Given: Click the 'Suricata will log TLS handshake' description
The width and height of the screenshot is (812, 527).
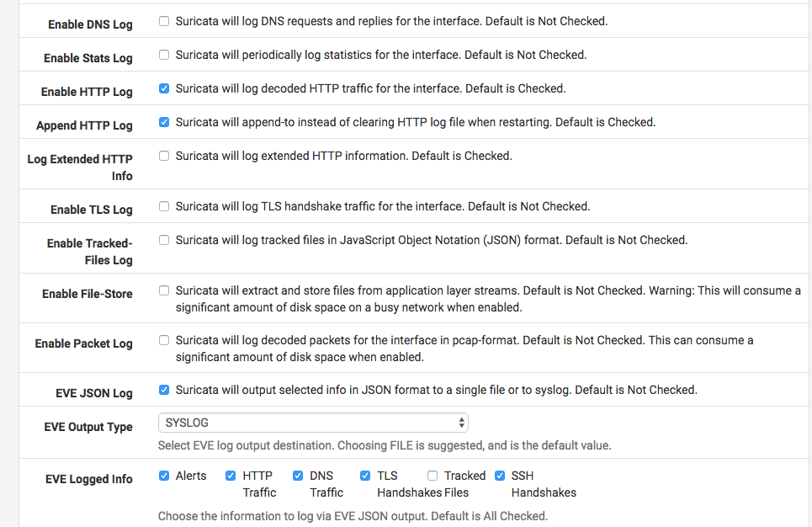Looking at the screenshot, I should point(383,206).
